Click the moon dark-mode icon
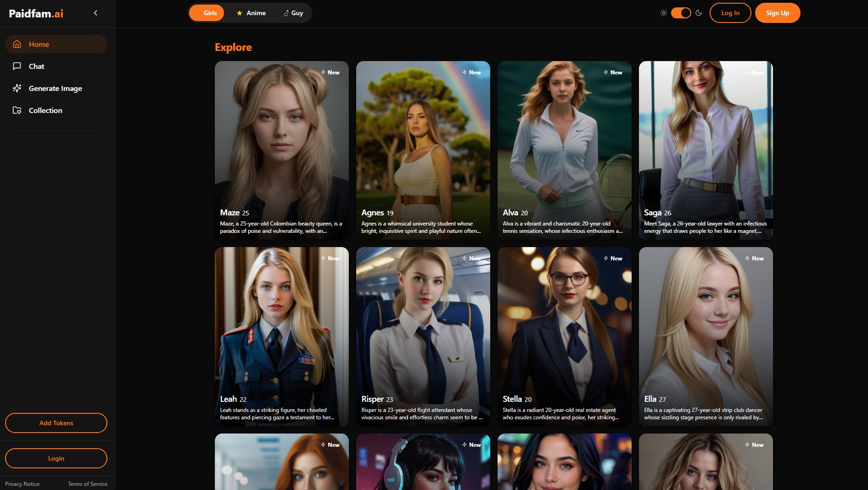 pos(699,13)
